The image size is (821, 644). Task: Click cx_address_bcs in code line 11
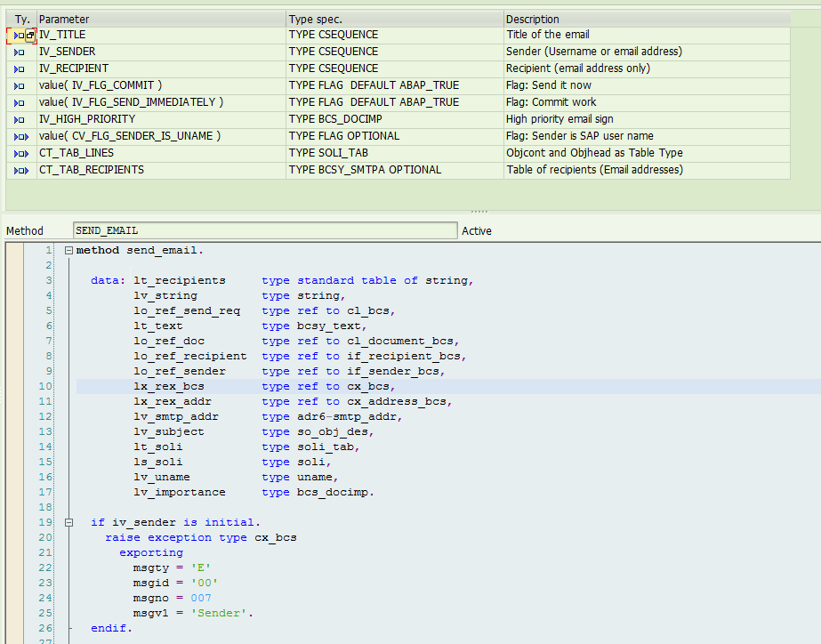pyautogui.click(x=397, y=401)
